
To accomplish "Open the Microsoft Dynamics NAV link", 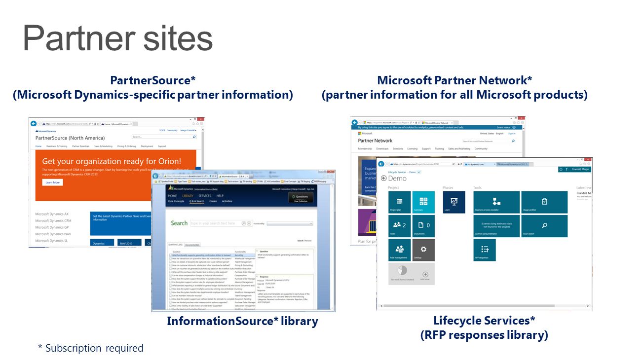I will point(53,234).
